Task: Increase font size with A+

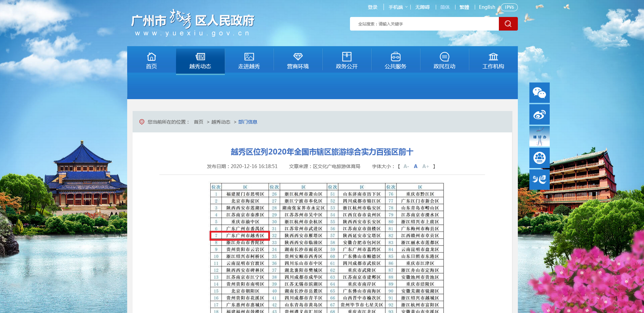Action: [x=425, y=166]
